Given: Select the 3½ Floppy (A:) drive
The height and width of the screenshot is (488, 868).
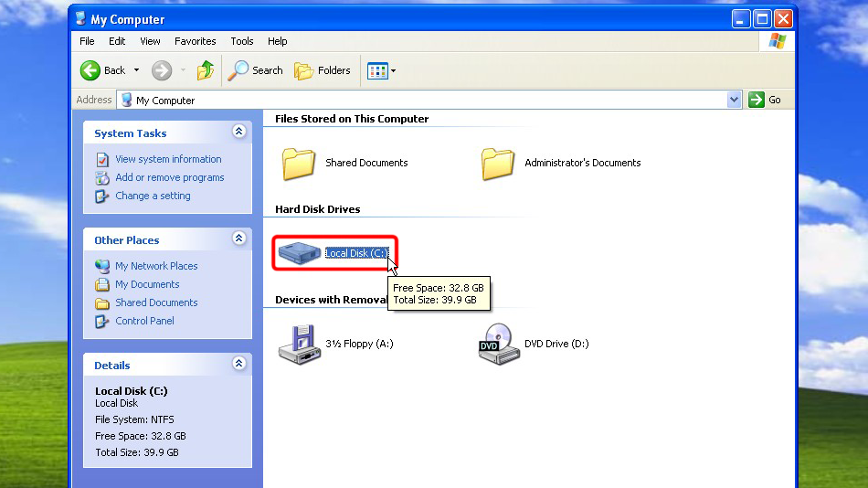Looking at the screenshot, I should 301,344.
